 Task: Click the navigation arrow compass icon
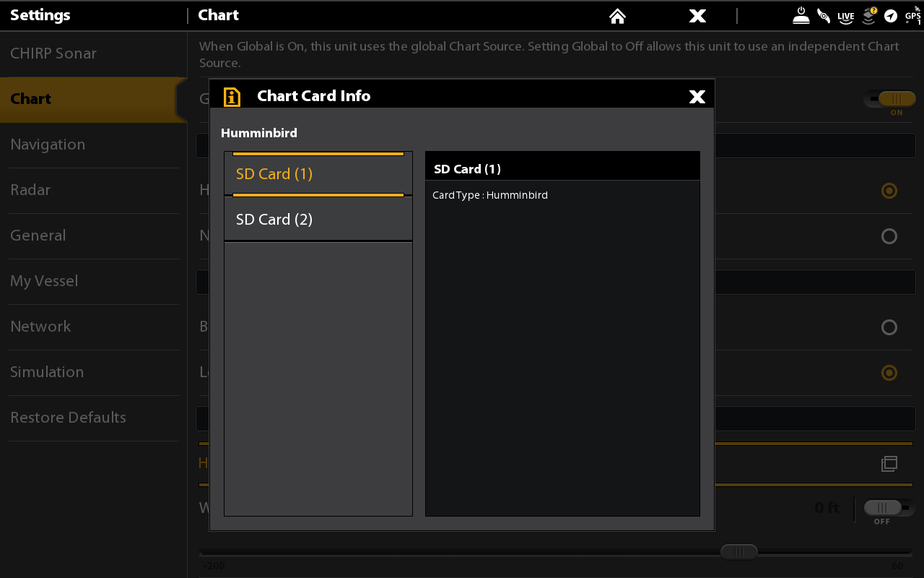click(891, 16)
